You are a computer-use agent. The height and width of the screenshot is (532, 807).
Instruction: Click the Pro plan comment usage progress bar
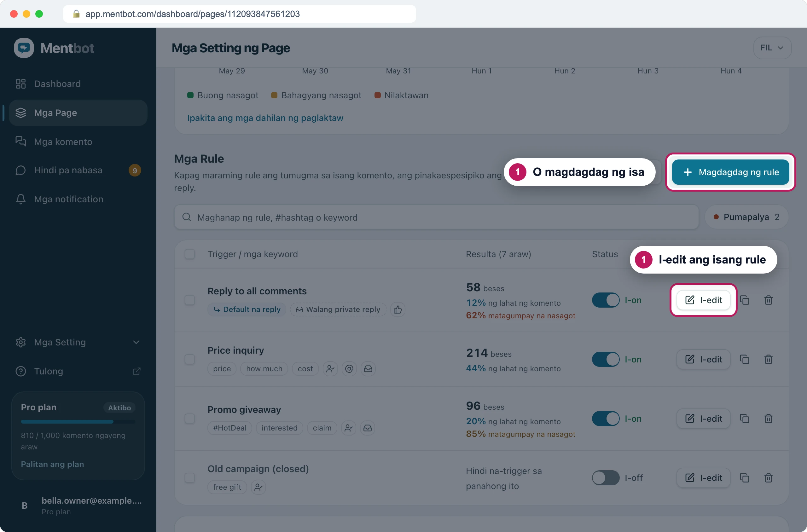[x=78, y=422]
